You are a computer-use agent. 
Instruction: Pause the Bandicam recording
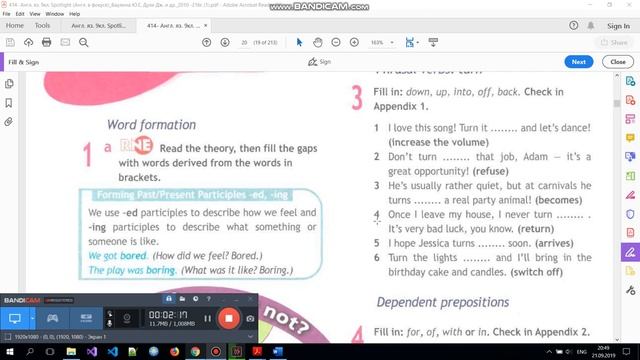click(x=207, y=318)
